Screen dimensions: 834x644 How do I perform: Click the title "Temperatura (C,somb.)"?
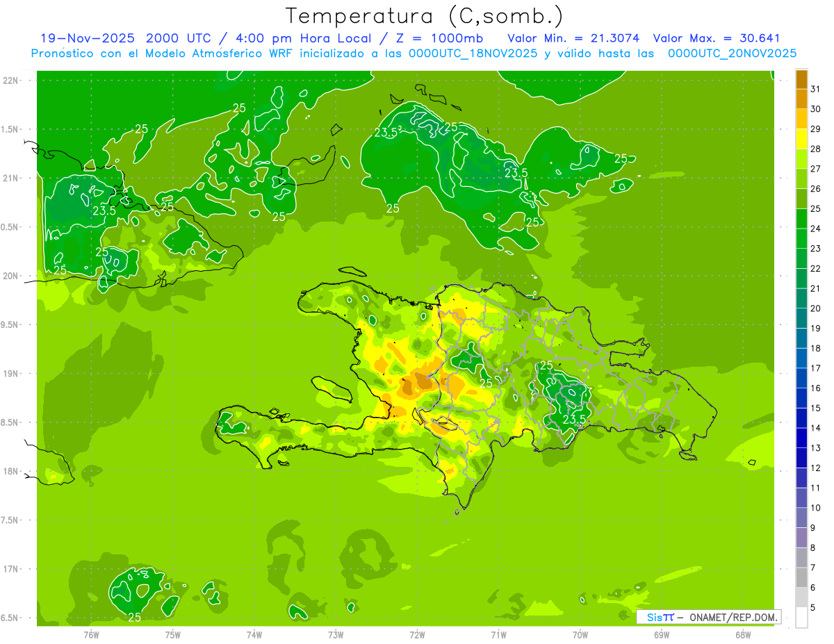click(x=425, y=16)
